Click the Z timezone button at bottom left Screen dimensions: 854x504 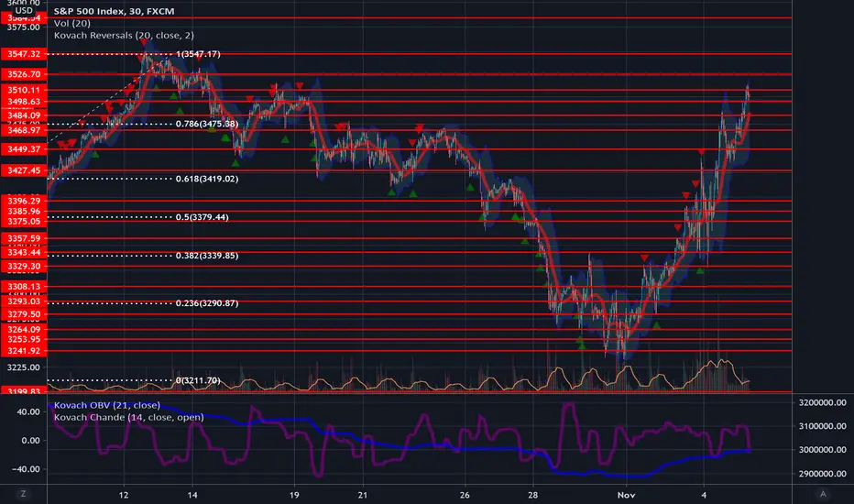pyautogui.click(x=23, y=494)
